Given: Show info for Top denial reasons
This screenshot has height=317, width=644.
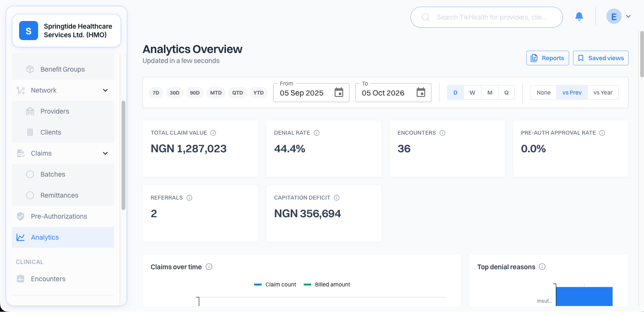Looking at the screenshot, I should [542, 267].
